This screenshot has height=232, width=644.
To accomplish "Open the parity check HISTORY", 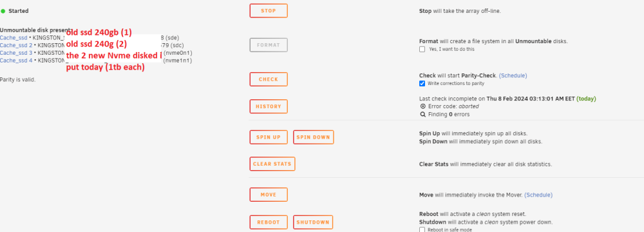I will point(269,106).
